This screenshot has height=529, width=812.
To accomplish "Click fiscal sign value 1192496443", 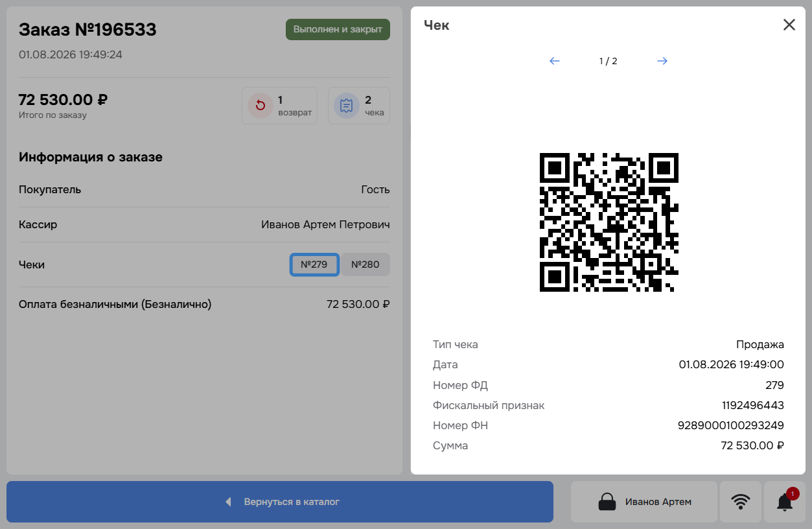I will tap(753, 405).
